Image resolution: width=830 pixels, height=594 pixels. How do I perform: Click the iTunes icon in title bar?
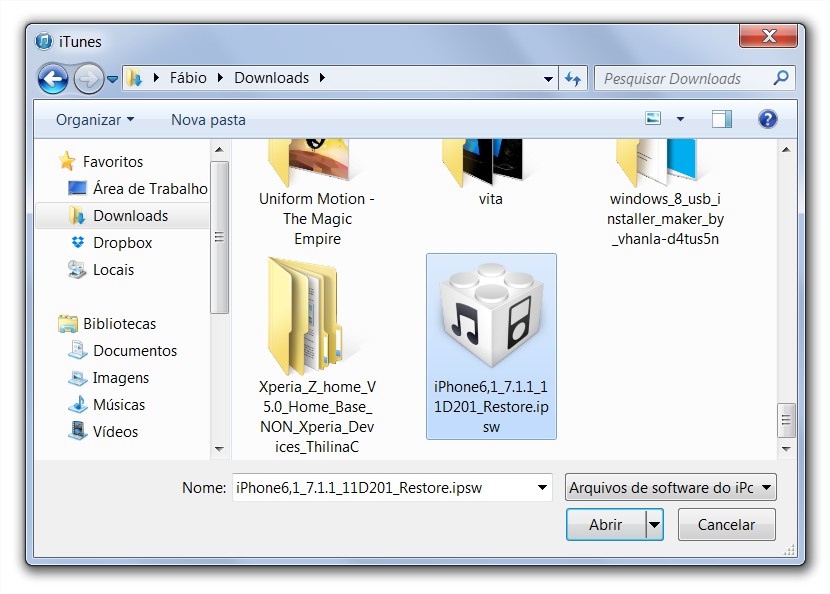(x=44, y=41)
